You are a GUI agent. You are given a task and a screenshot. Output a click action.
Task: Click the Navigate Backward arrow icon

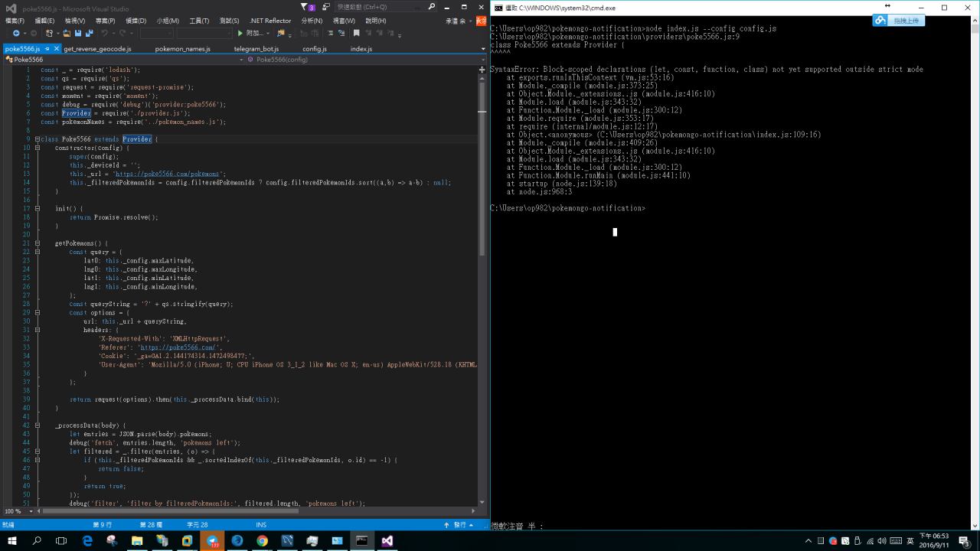pos(15,34)
